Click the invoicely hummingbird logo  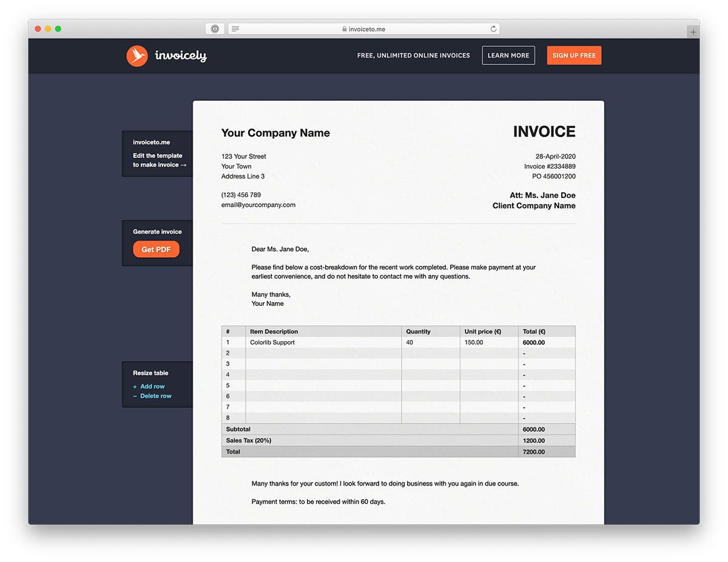click(137, 56)
